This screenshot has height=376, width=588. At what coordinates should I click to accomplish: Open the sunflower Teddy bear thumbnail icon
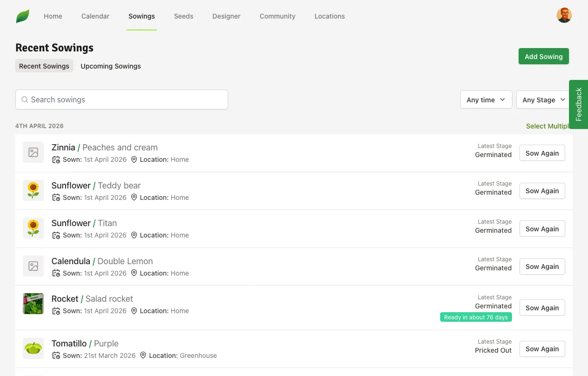(33, 190)
